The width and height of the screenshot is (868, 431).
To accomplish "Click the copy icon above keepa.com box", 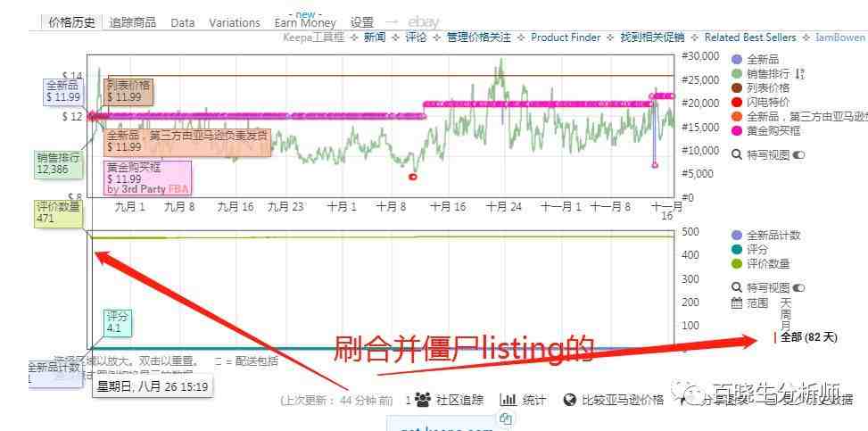I will [504, 419].
